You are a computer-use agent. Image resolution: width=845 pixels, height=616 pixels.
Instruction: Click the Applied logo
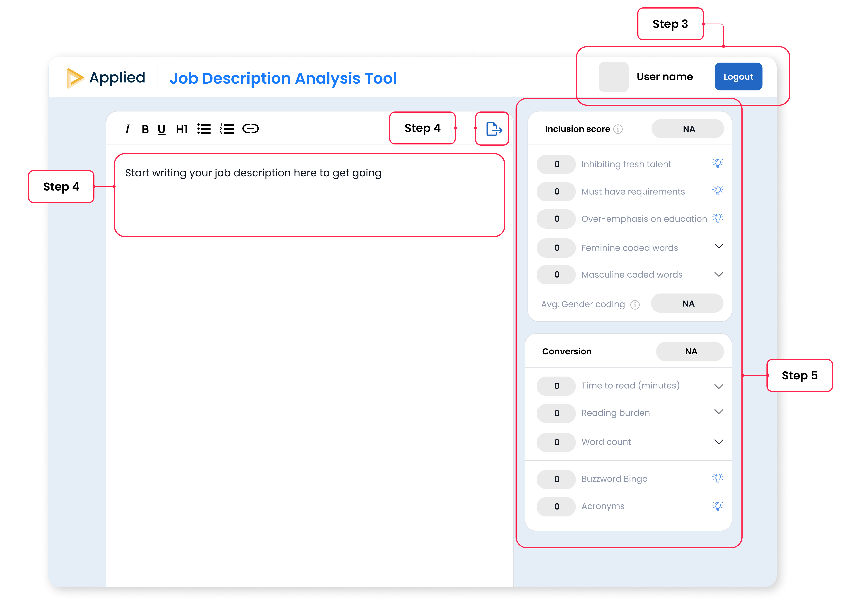(106, 78)
